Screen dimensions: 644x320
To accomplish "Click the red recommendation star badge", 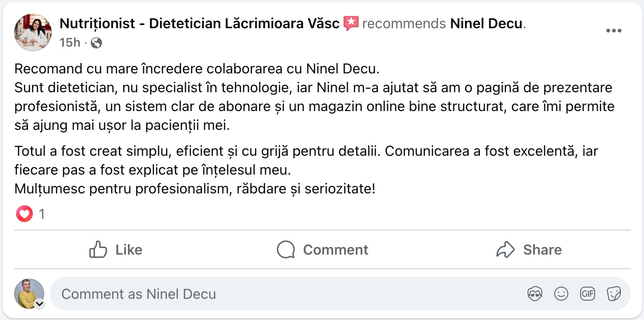I will click(351, 23).
